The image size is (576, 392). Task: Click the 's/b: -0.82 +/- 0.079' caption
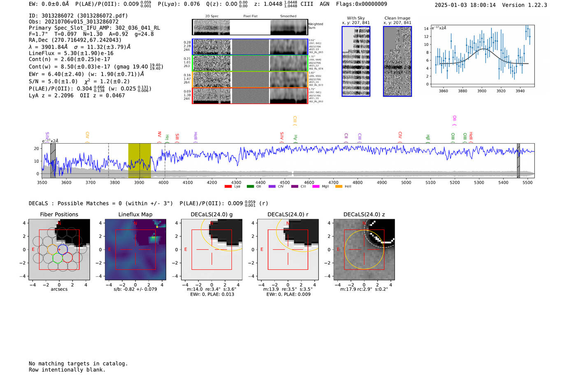click(135, 289)
